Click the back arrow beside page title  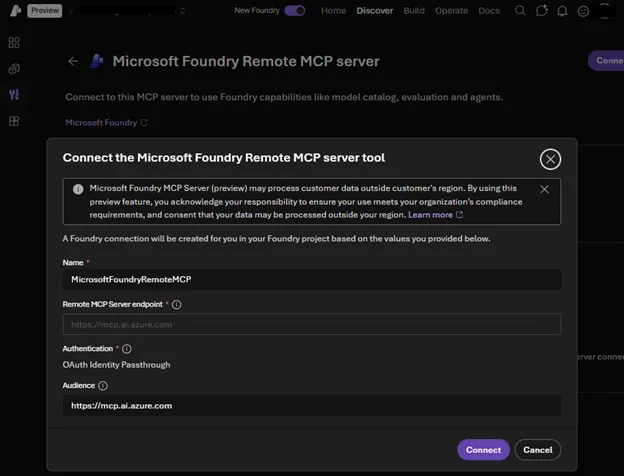coord(73,61)
